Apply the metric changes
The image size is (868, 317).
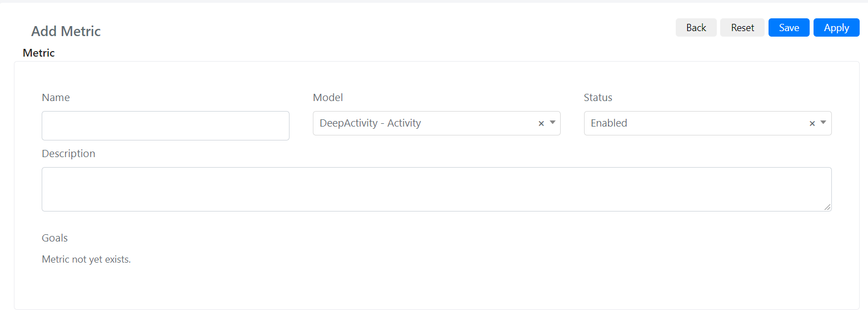[x=836, y=28]
